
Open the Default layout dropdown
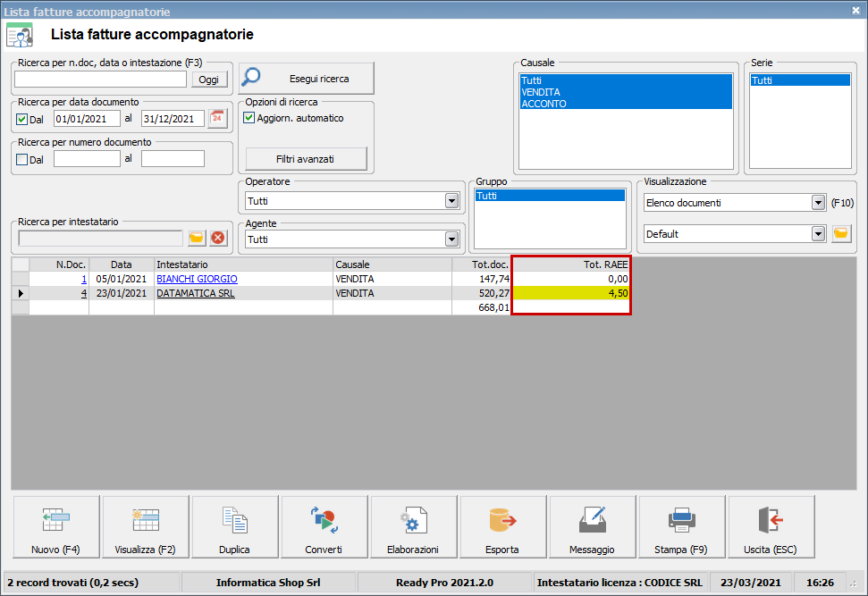[818, 233]
